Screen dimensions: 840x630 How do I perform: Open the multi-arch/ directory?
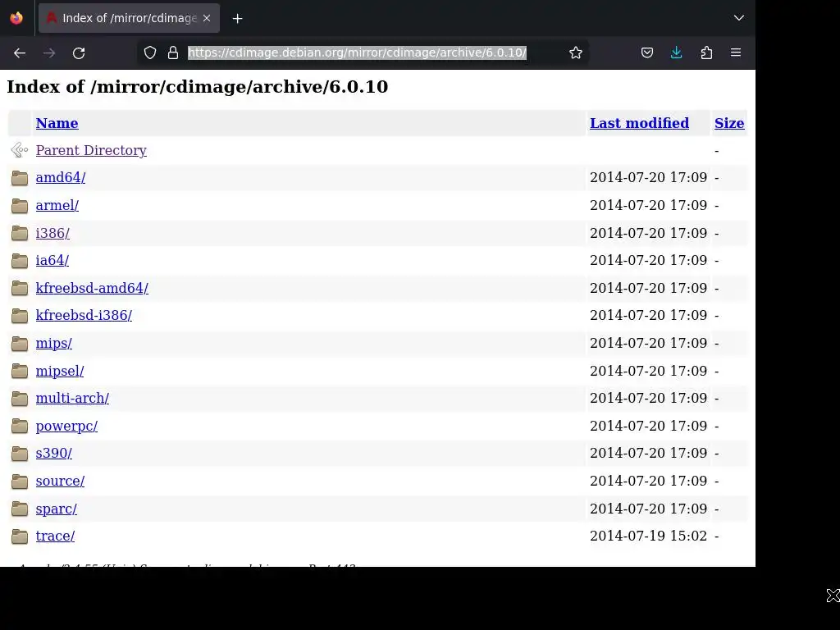(72, 399)
